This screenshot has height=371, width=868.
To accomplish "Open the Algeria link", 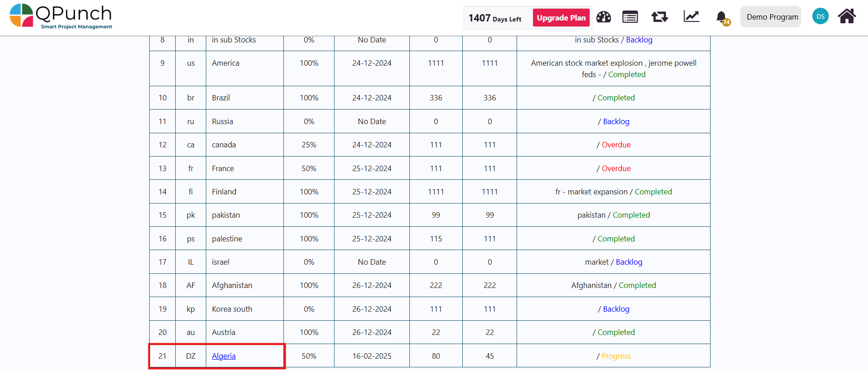I will coord(224,356).
